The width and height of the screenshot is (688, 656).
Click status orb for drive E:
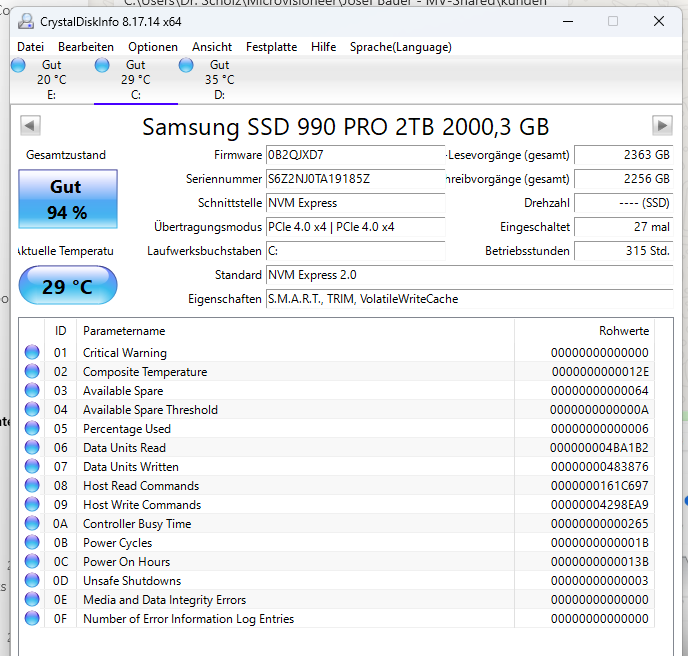18,65
